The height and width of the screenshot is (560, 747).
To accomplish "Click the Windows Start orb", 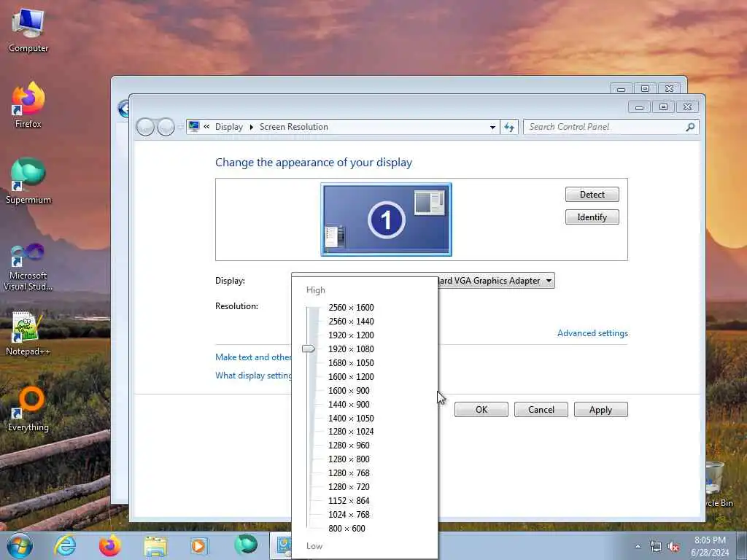I will (20, 545).
